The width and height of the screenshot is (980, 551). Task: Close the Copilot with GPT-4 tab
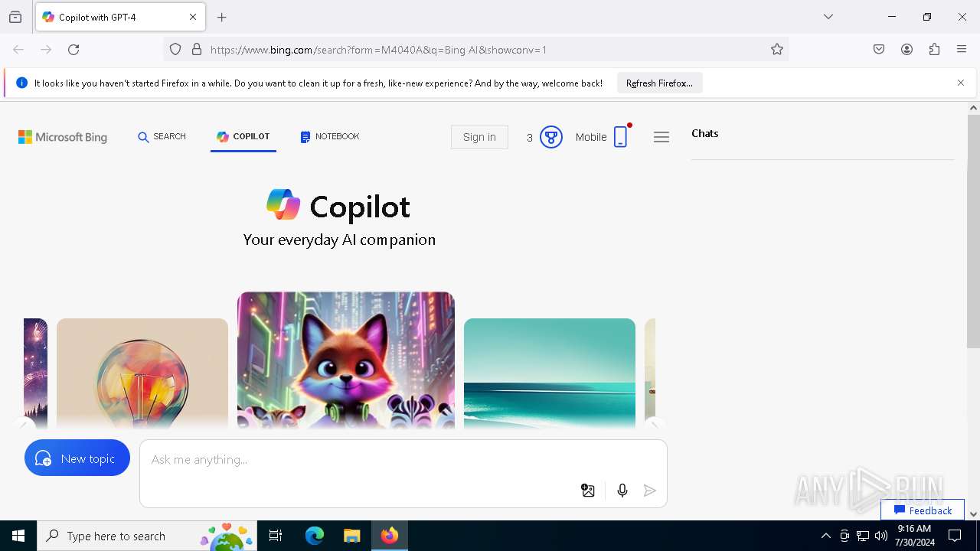pyautogui.click(x=193, y=17)
